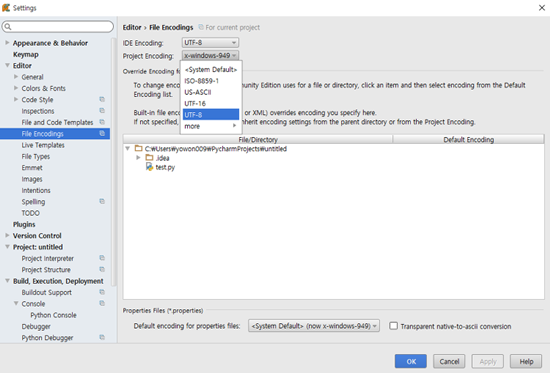
Task: Open Help for the settings dialog
Action: click(526, 361)
